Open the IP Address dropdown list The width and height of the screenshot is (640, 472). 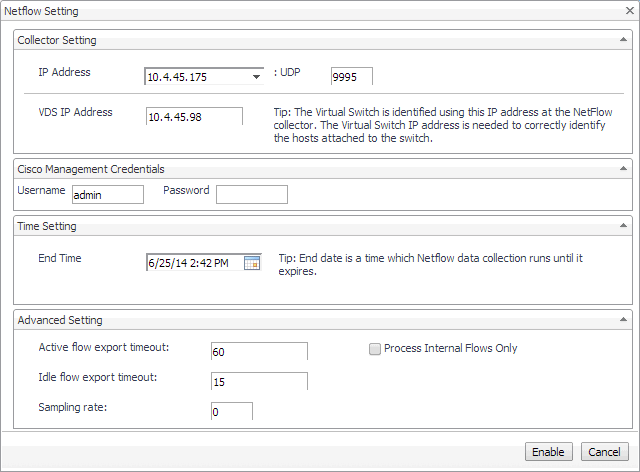pyautogui.click(x=256, y=76)
